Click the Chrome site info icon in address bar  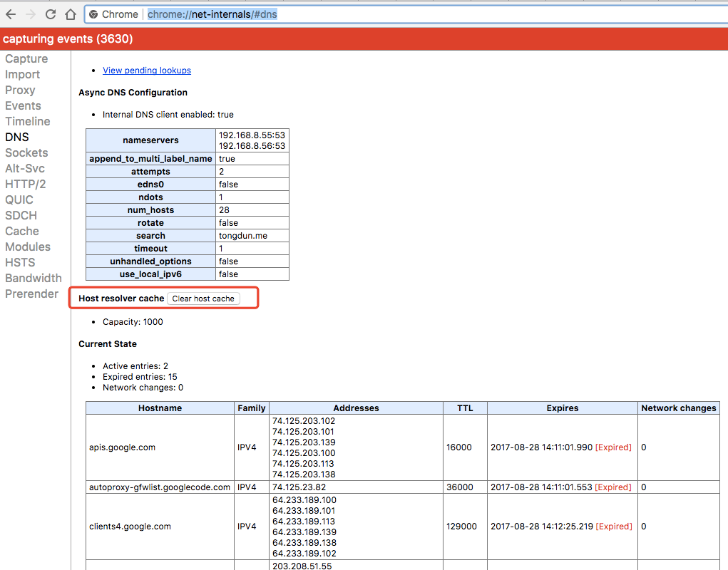click(x=93, y=14)
